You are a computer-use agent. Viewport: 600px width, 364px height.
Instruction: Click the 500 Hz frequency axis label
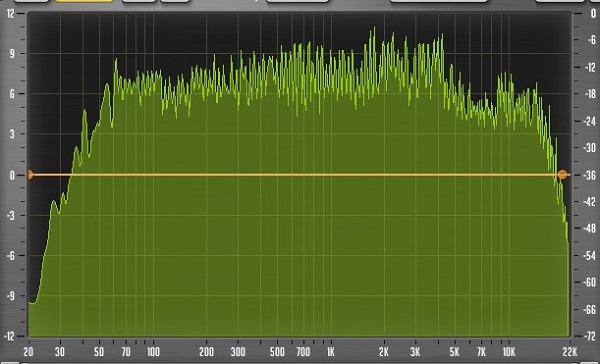tap(277, 352)
